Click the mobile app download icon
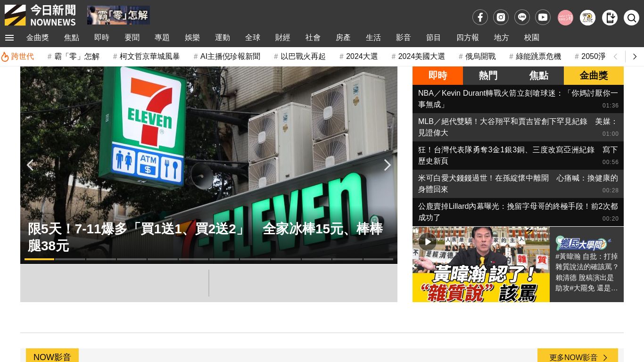644x362 pixels. click(610, 17)
